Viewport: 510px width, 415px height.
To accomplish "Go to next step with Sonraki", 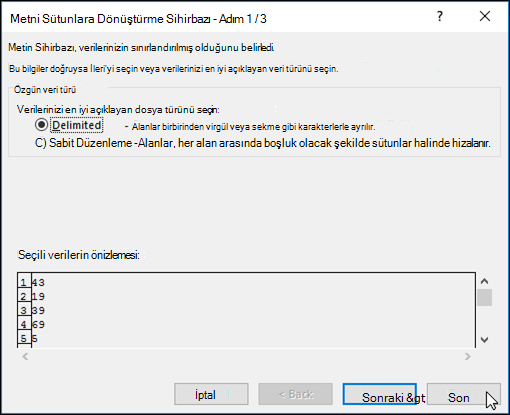I will tap(380, 394).
